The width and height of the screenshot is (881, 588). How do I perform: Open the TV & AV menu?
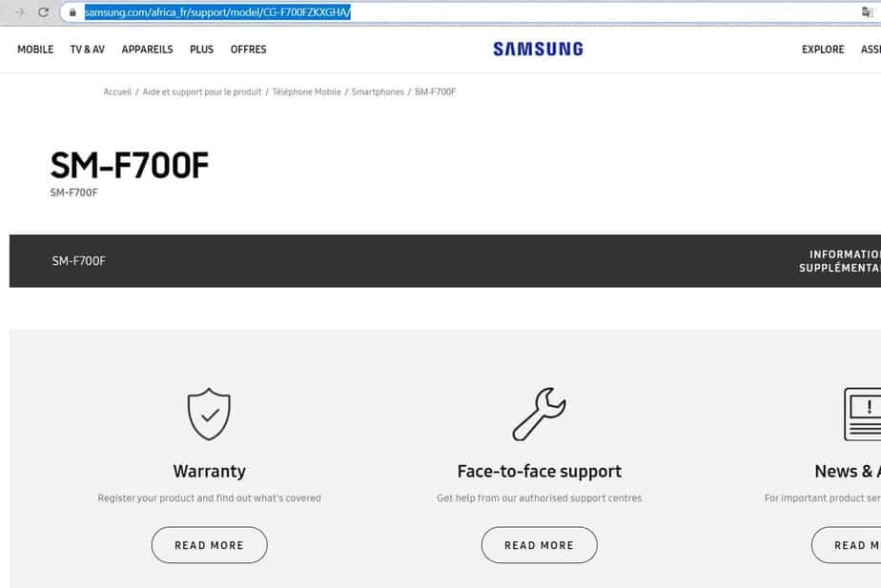87,50
